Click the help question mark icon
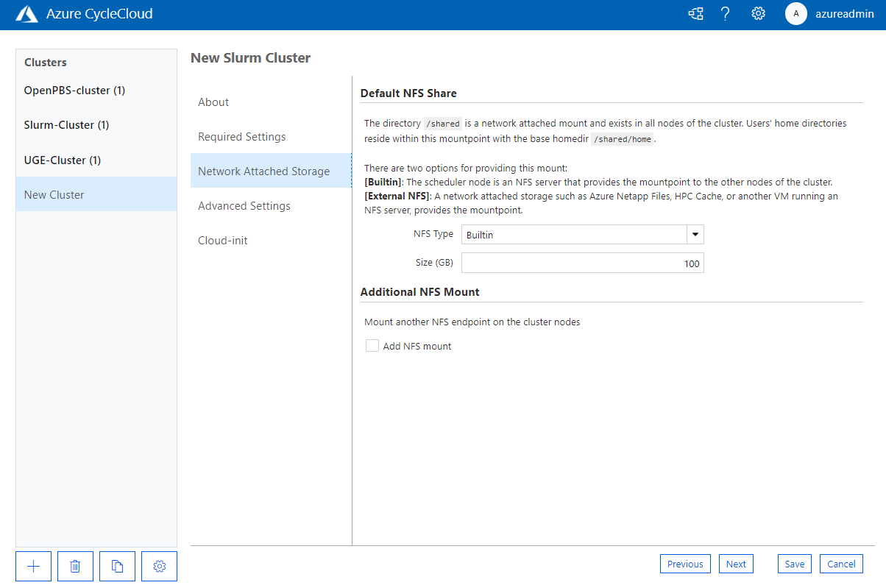This screenshot has height=588, width=886. [726, 13]
